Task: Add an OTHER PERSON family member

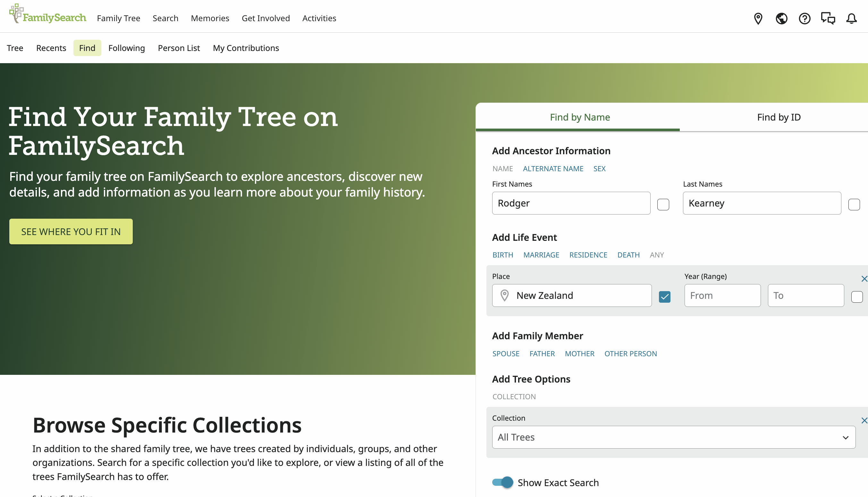Action: [630, 354]
